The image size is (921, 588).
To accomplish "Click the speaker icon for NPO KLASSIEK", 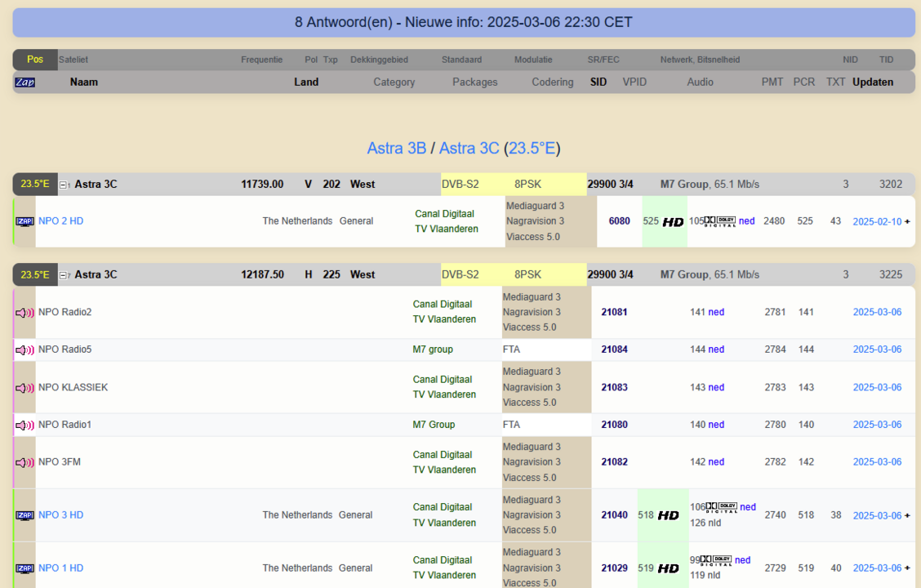I will point(24,387).
